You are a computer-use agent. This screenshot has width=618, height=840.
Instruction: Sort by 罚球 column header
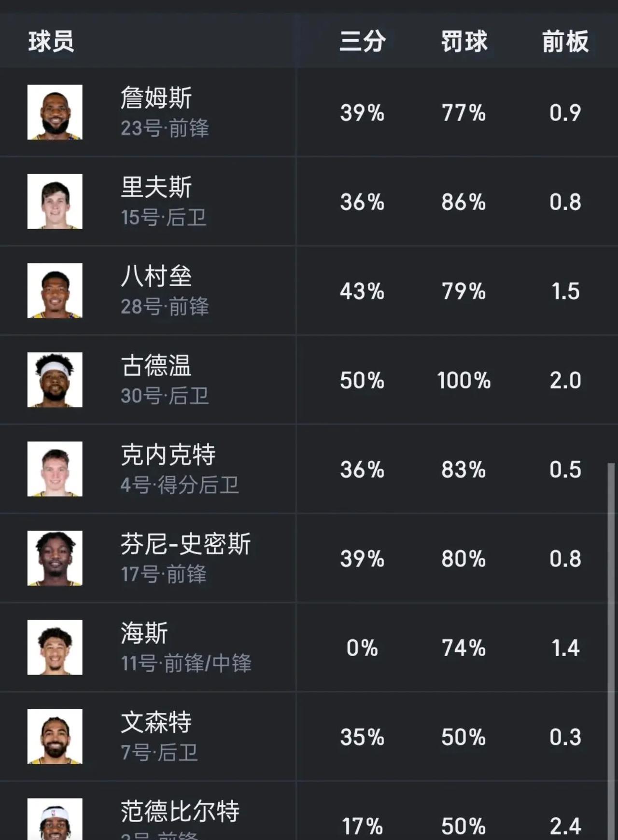(x=464, y=41)
